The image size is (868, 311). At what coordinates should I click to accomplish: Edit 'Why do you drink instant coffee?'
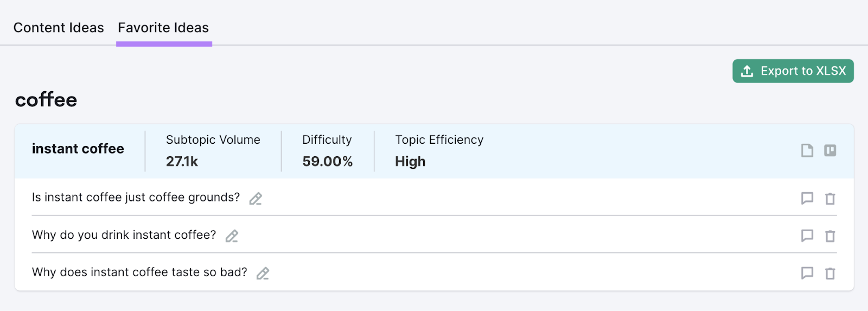(232, 236)
